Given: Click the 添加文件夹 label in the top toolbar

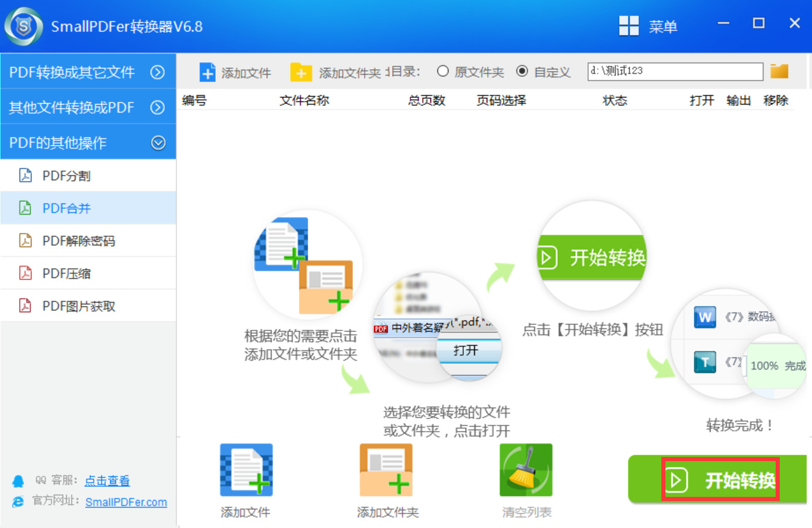Looking at the screenshot, I should coord(350,73).
